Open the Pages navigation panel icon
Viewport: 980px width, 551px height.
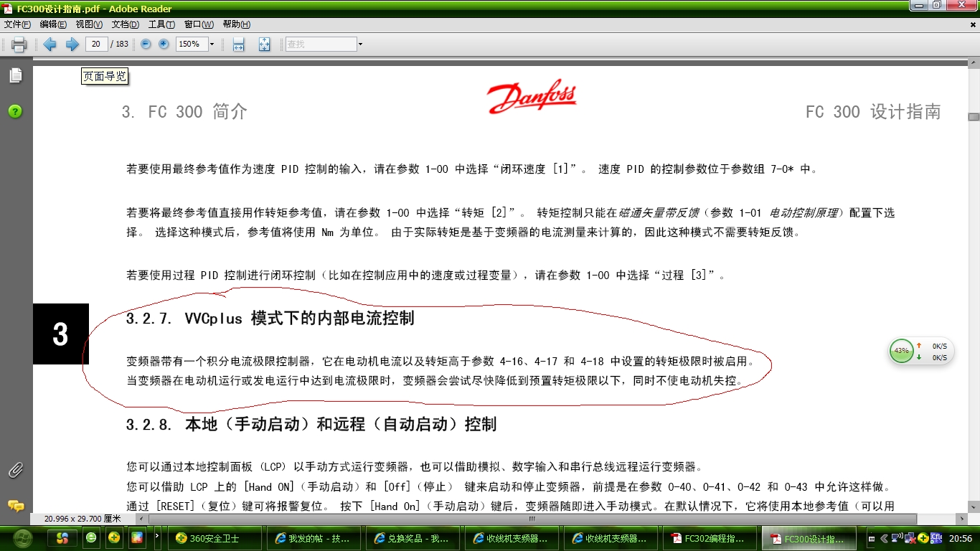15,75
